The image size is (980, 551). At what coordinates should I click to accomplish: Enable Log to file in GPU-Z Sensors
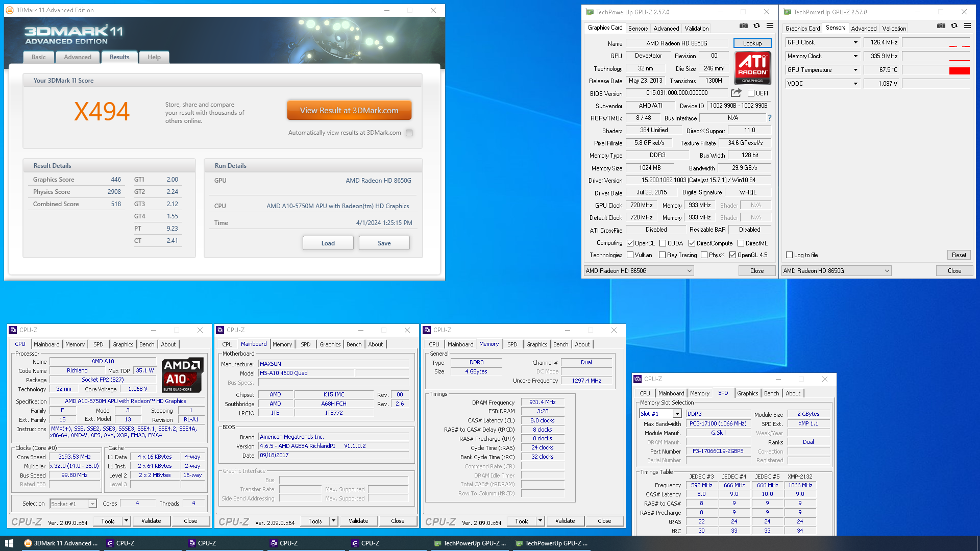789,255
